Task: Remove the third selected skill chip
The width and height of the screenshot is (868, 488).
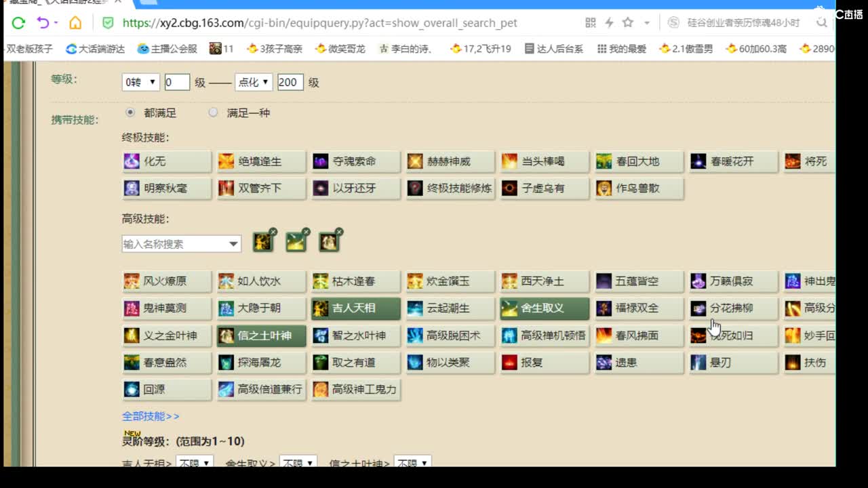Action: pos(338,232)
